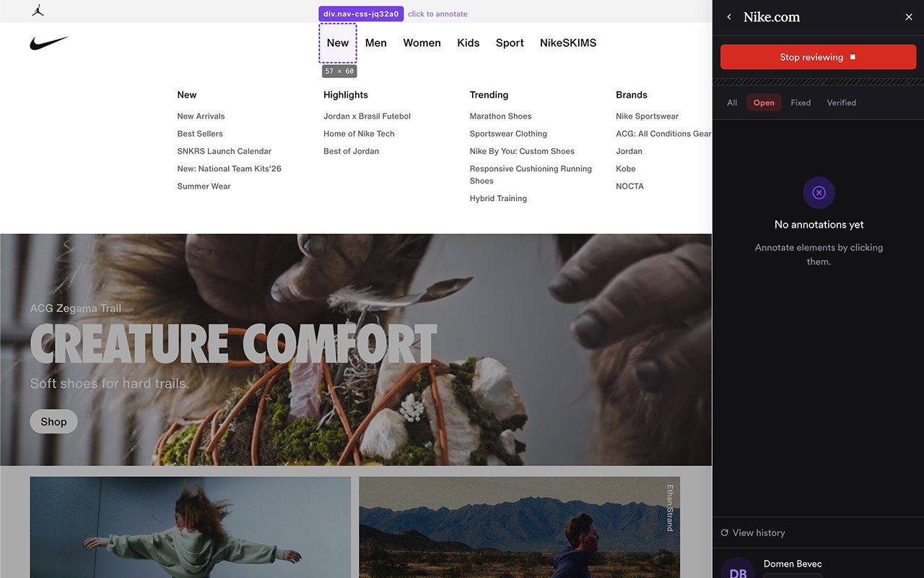The height and width of the screenshot is (578, 924).
Task: Open the Summer Wear link
Action: [204, 186]
